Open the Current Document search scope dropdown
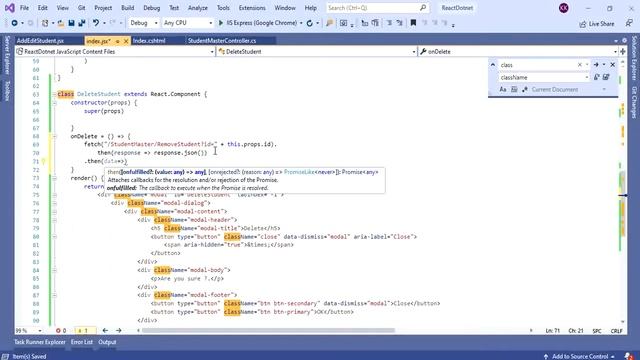 pos(604,89)
